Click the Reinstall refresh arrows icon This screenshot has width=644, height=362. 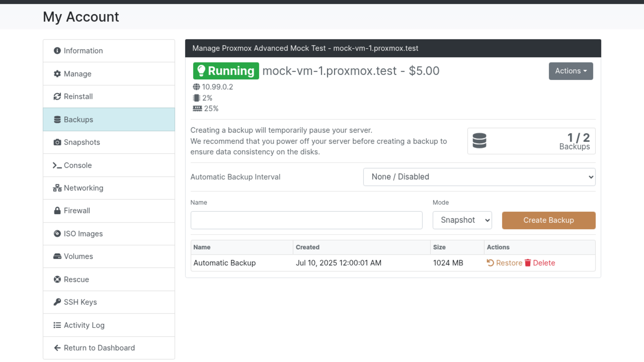pos(57,97)
